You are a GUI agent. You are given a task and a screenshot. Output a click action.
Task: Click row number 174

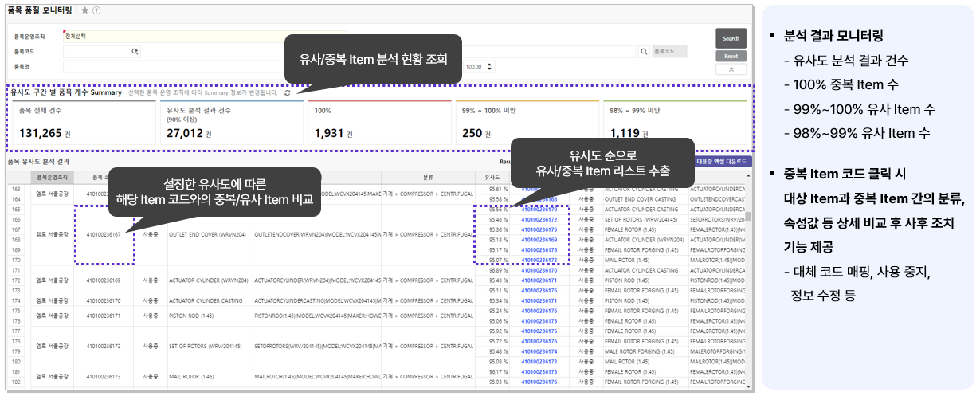click(16, 300)
